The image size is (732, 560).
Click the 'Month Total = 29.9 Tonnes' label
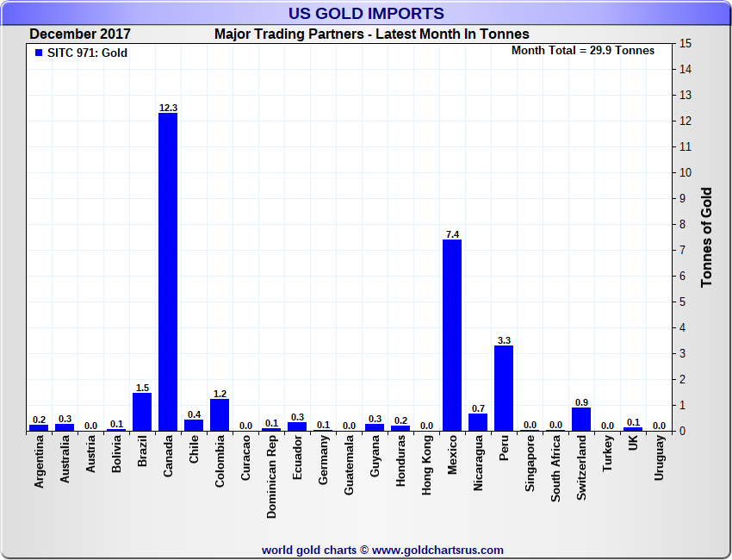pyautogui.click(x=583, y=51)
